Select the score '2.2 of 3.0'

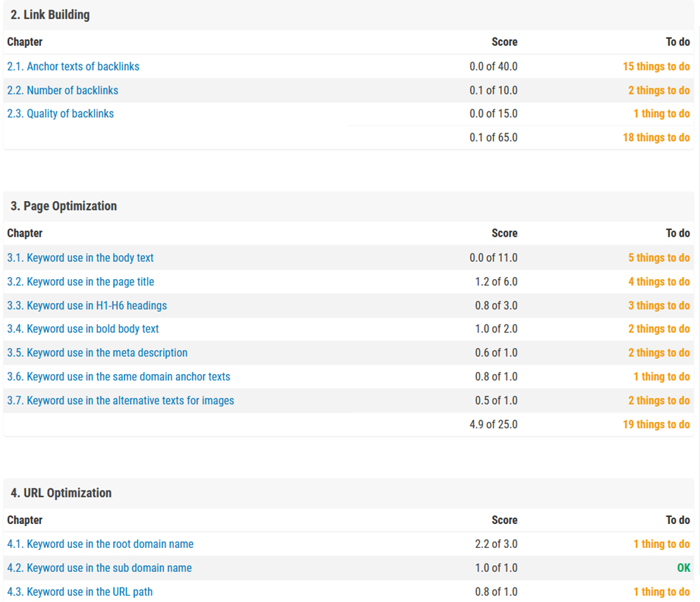(x=496, y=544)
